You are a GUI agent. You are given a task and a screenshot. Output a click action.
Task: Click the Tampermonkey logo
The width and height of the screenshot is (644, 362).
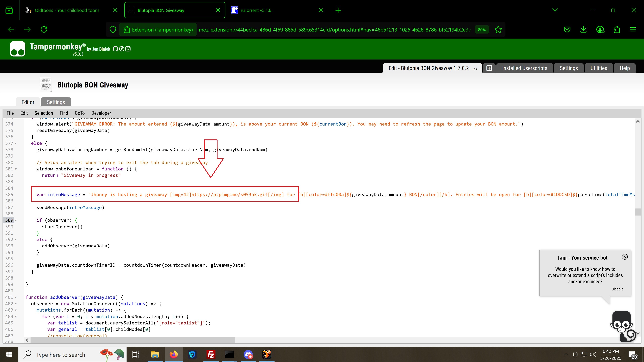(x=17, y=49)
